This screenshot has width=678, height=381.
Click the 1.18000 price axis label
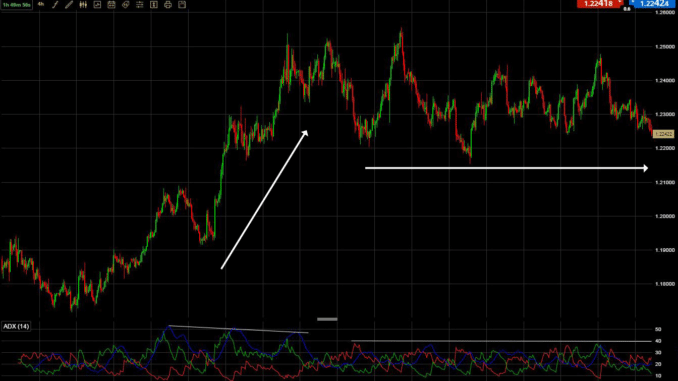[664, 284]
